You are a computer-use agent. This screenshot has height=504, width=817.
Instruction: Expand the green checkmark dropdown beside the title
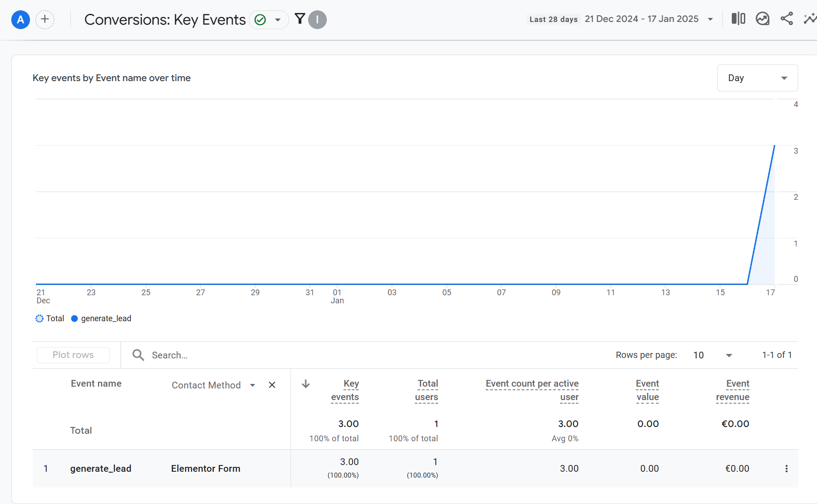point(278,19)
